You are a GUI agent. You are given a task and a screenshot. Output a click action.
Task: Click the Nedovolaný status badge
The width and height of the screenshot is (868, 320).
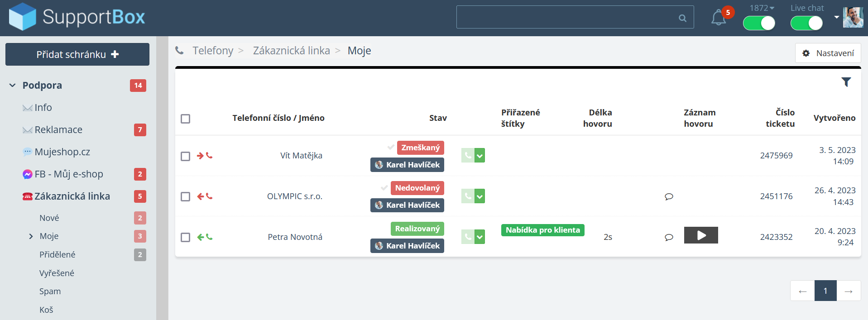point(417,188)
